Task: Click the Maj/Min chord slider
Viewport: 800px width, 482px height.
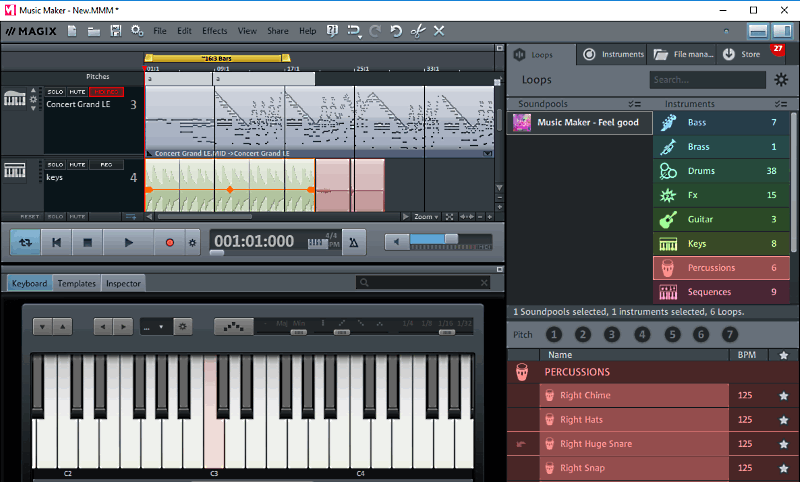Action: [298, 332]
